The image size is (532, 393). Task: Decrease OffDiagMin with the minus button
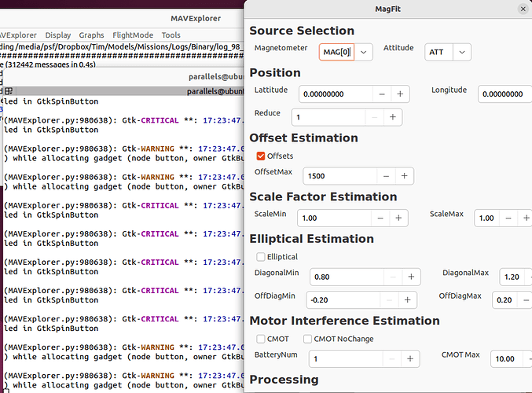(389, 300)
